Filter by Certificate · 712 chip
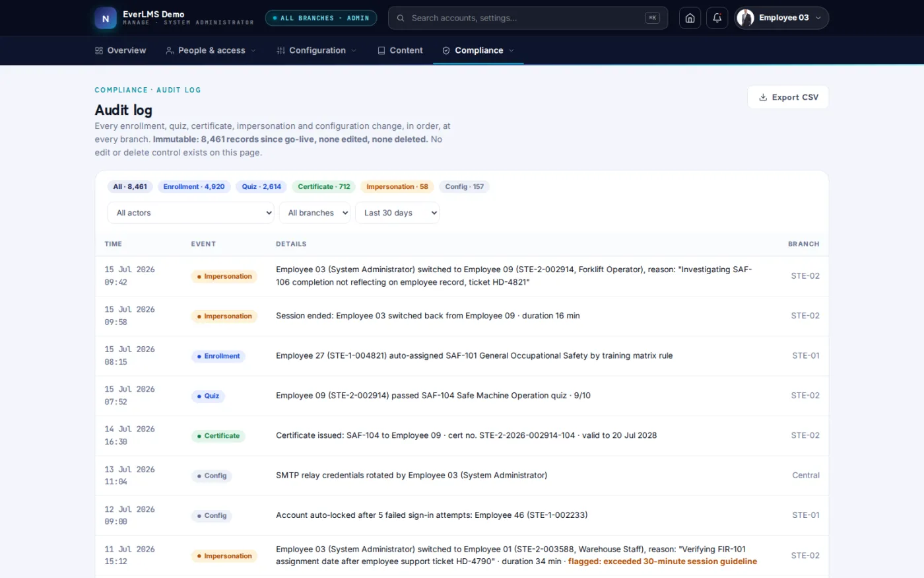 click(x=324, y=187)
